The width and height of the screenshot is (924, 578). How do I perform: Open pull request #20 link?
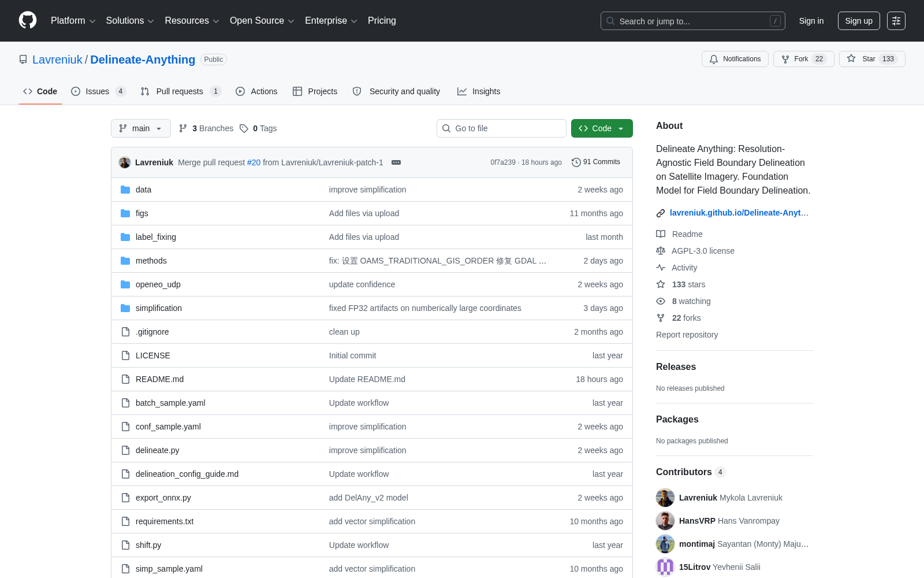(254, 162)
